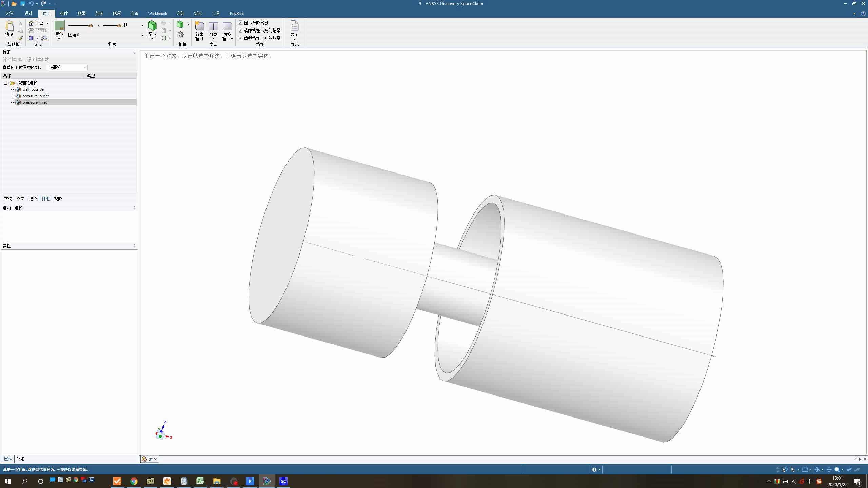The image size is (868, 488).
Task: Create a new window with 新建窗口
Action: [x=199, y=26]
